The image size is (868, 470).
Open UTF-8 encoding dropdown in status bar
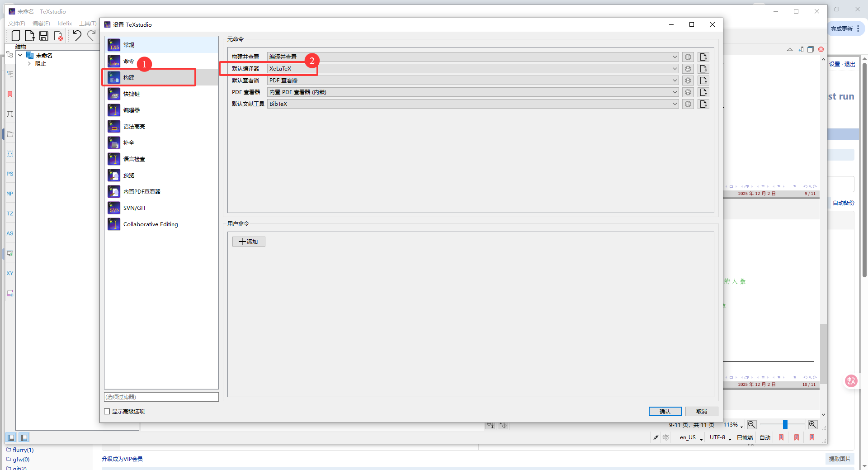(721, 437)
